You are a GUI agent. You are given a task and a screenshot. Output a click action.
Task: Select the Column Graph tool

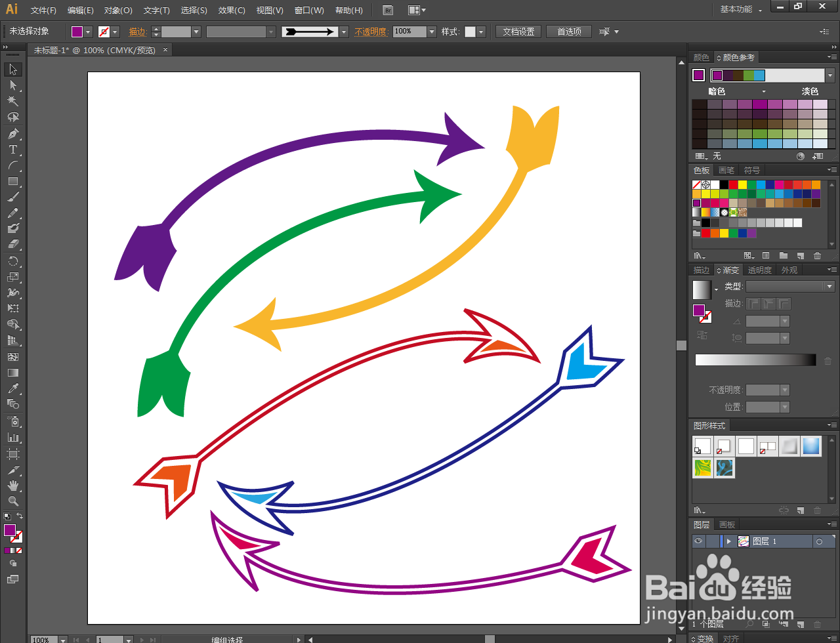(13, 437)
